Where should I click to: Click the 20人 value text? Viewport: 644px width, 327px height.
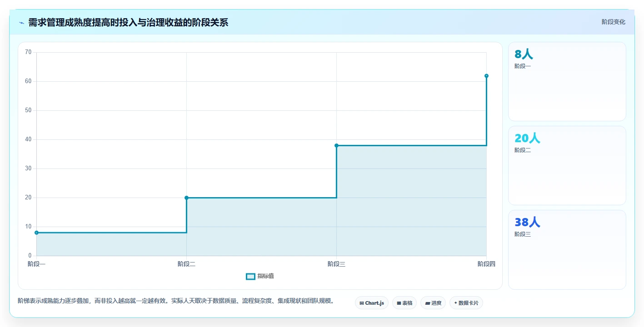(527, 138)
